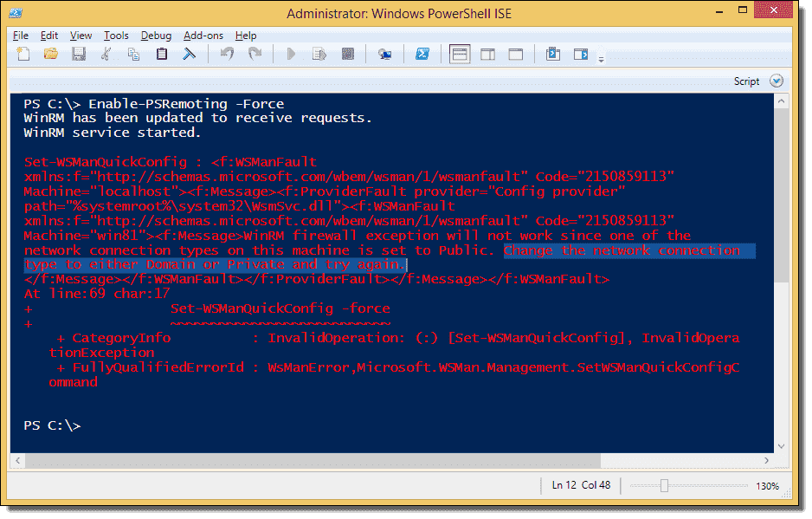Open the Add-ons menu

click(203, 36)
